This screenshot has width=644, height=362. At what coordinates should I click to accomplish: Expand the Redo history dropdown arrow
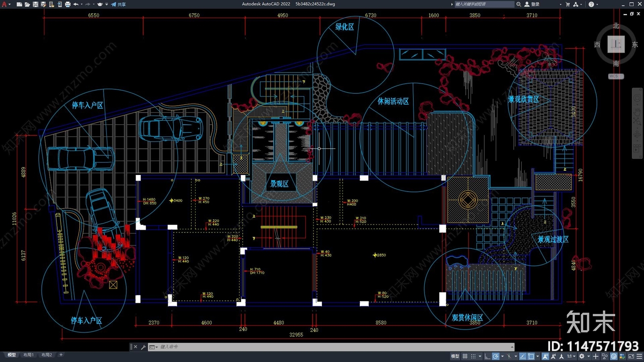94,4
